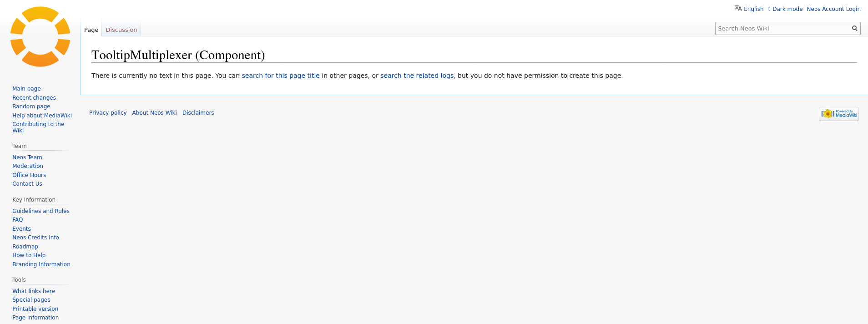Open Disclaimers footer link
This screenshot has height=324, width=868.
198,113
